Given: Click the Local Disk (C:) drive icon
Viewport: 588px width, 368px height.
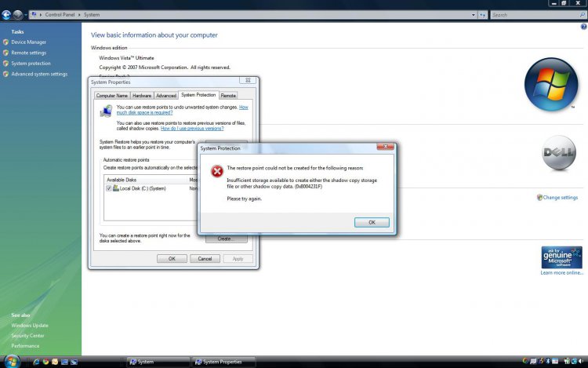Looking at the screenshot, I should pyautogui.click(x=116, y=188).
